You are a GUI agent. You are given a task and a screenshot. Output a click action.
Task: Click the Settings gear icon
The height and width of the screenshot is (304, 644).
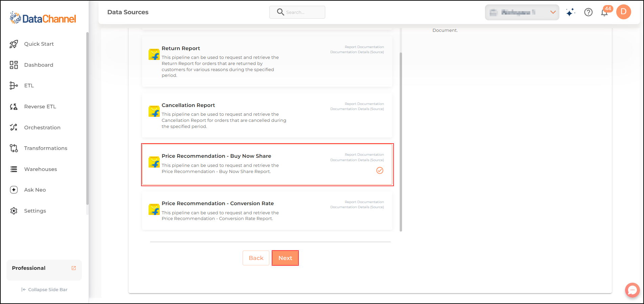[14, 211]
